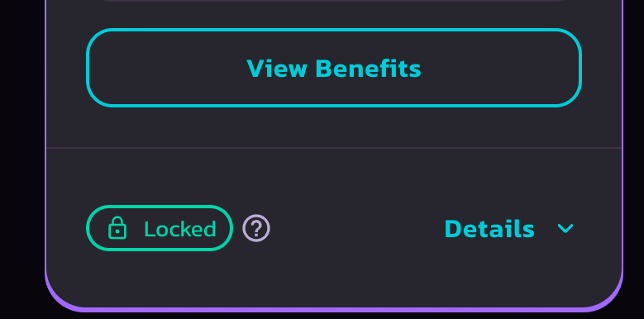Select the green Locked badge
Viewport: 644px width, 319px height.
pyautogui.click(x=160, y=228)
